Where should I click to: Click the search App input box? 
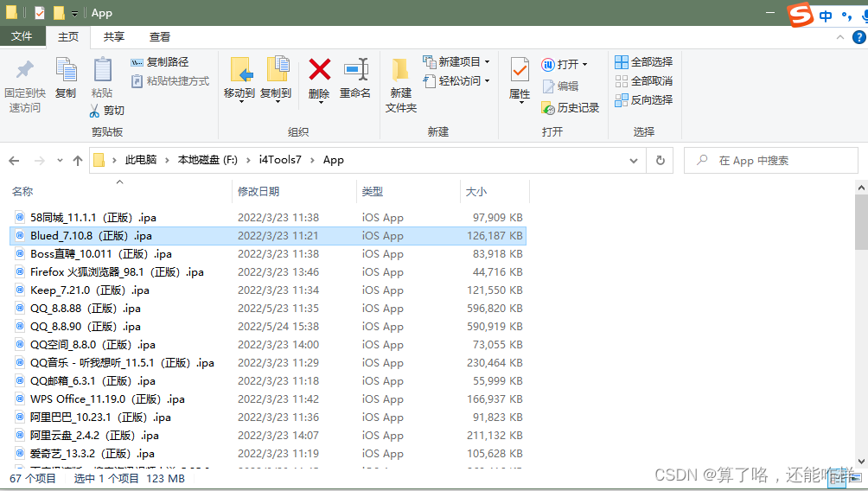pyautogui.click(x=770, y=161)
